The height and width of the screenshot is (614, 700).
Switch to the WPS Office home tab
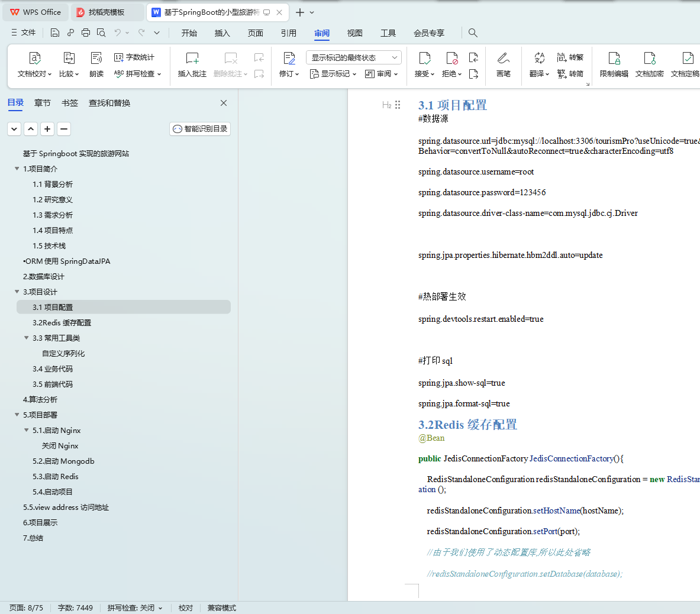tap(36, 12)
